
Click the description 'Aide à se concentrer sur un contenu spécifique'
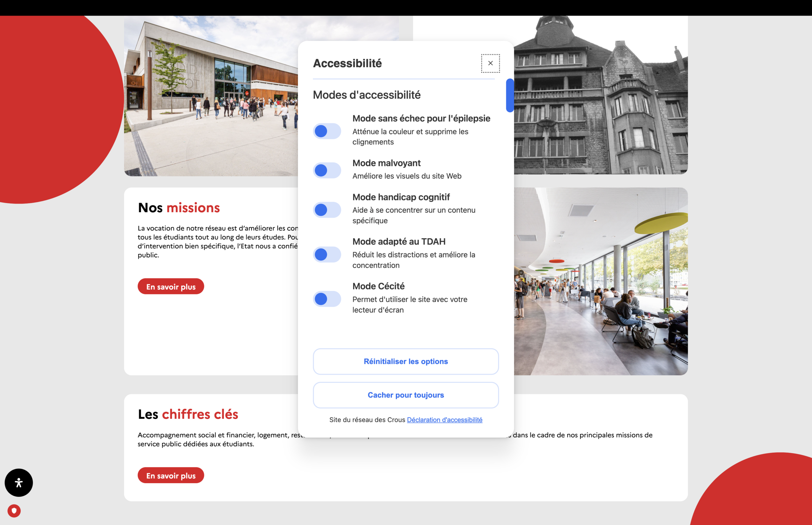(x=414, y=215)
